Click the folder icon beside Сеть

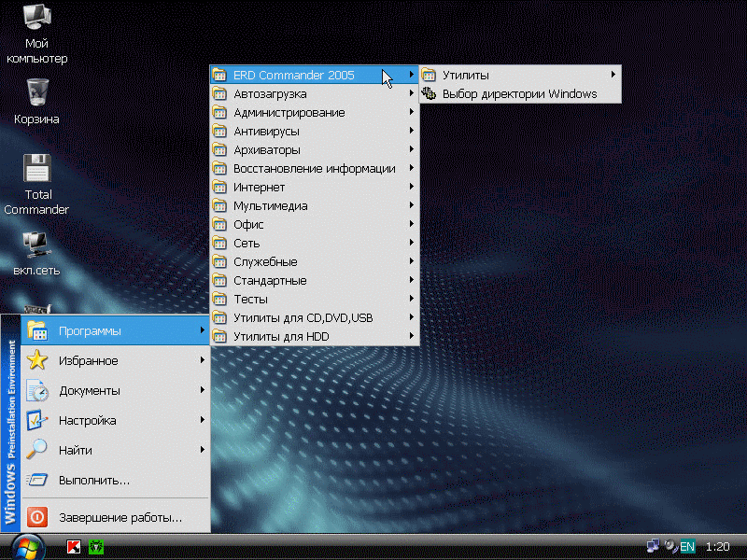tap(219, 243)
